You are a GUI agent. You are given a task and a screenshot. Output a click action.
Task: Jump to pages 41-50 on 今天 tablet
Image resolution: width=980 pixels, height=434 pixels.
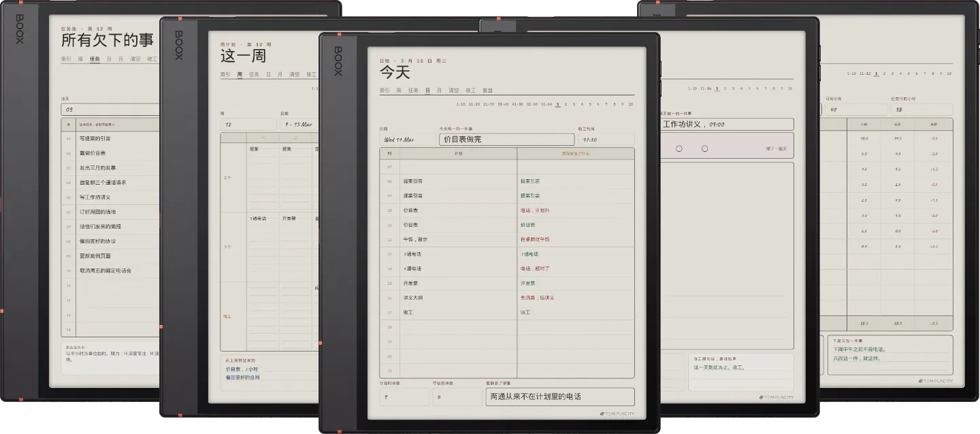[517, 104]
